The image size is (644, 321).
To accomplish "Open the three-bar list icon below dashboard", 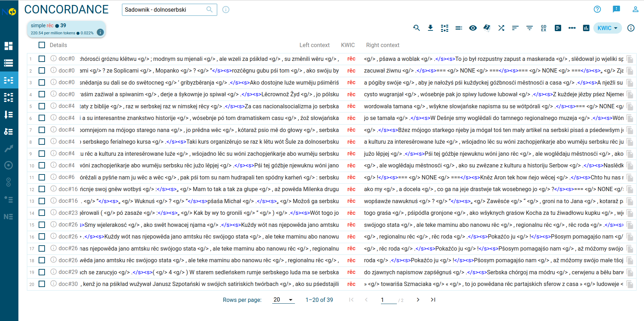I will coord(8,63).
